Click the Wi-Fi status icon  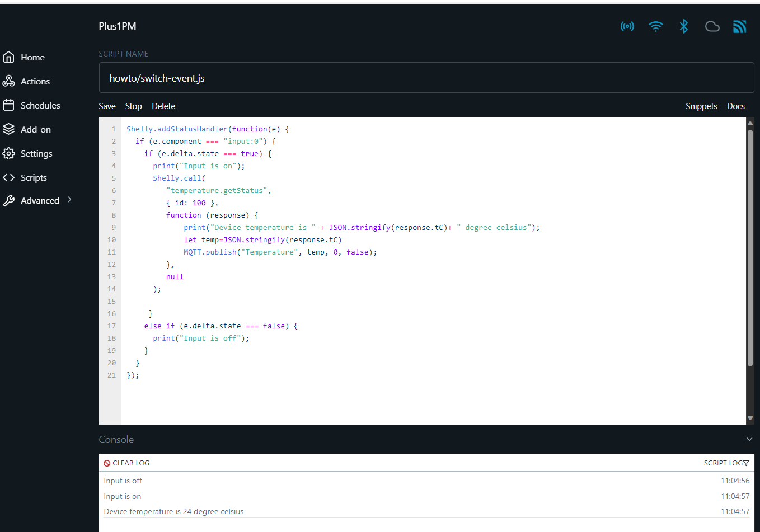[655, 26]
